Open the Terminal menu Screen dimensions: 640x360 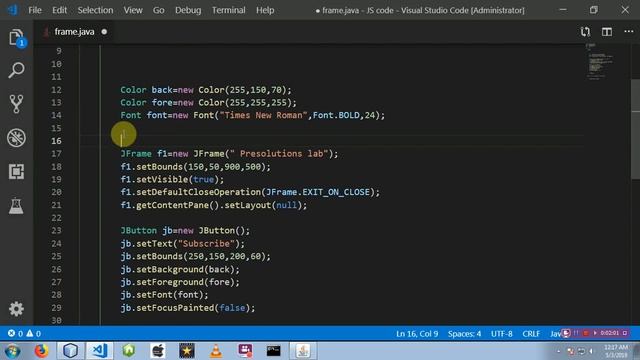[228, 10]
